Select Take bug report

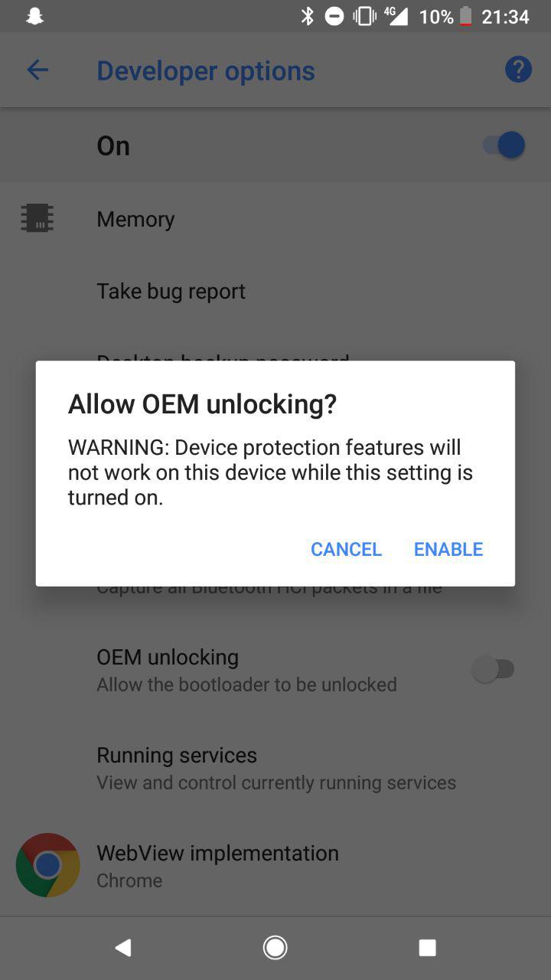[275, 291]
